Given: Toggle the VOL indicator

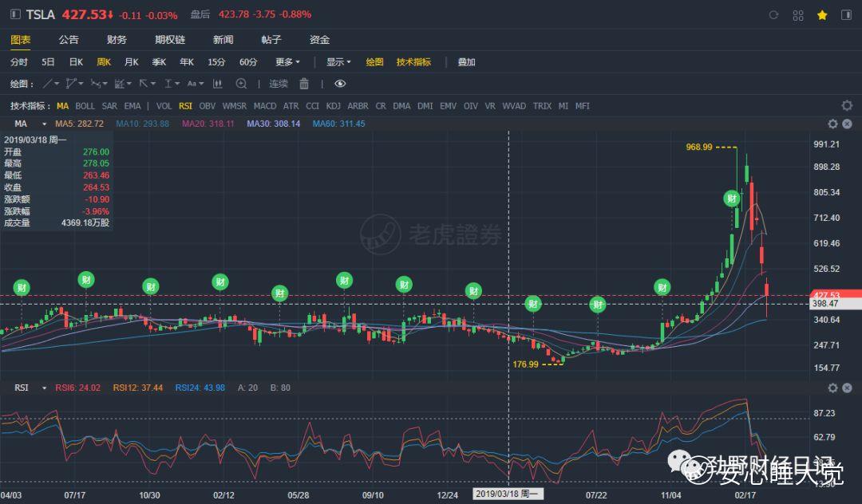Looking at the screenshot, I should pos(164,106).
